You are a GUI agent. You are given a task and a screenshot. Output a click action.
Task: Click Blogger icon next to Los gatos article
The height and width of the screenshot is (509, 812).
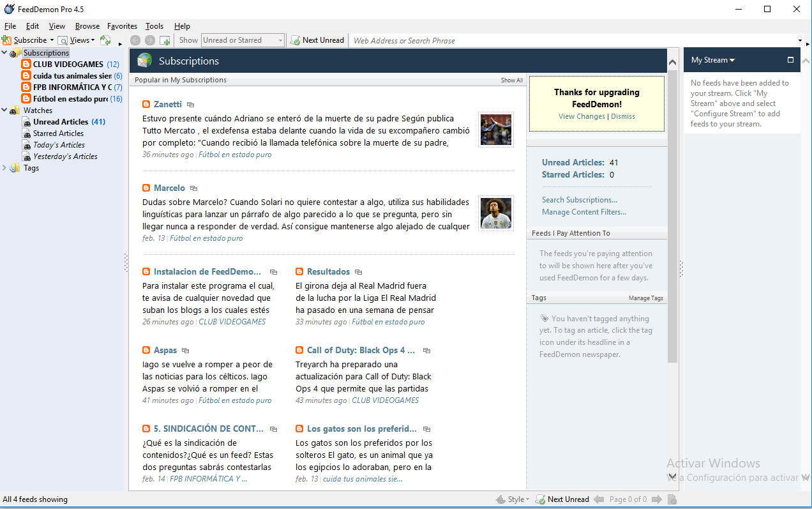[x=299, y=429]
